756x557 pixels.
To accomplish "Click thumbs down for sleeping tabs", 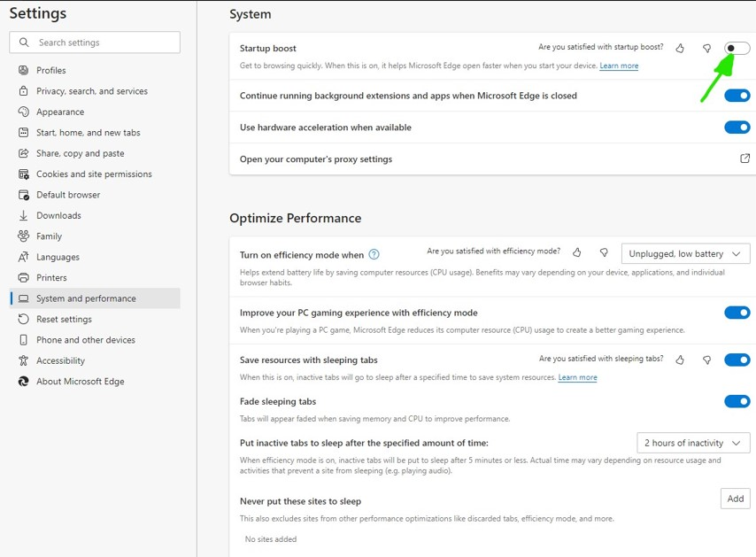I will point(706,360).
